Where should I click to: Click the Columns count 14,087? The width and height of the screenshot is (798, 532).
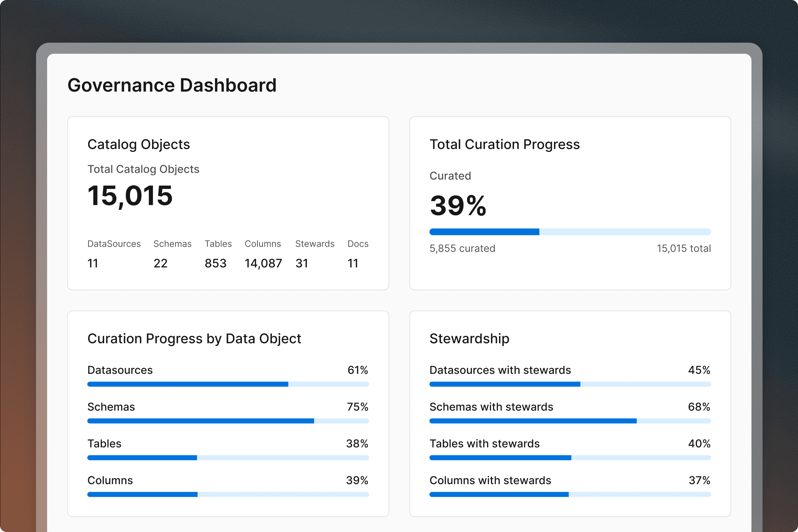[x=263, y=264]
